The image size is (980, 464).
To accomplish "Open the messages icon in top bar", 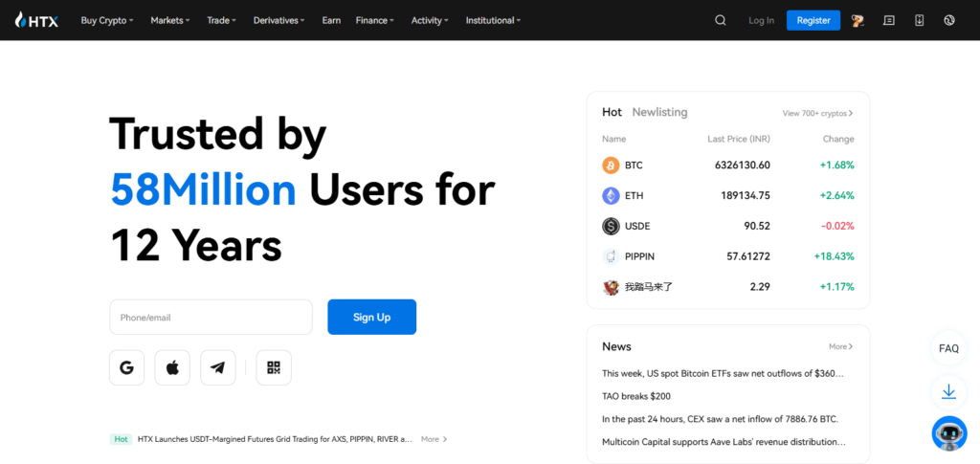I will [888, 20].
